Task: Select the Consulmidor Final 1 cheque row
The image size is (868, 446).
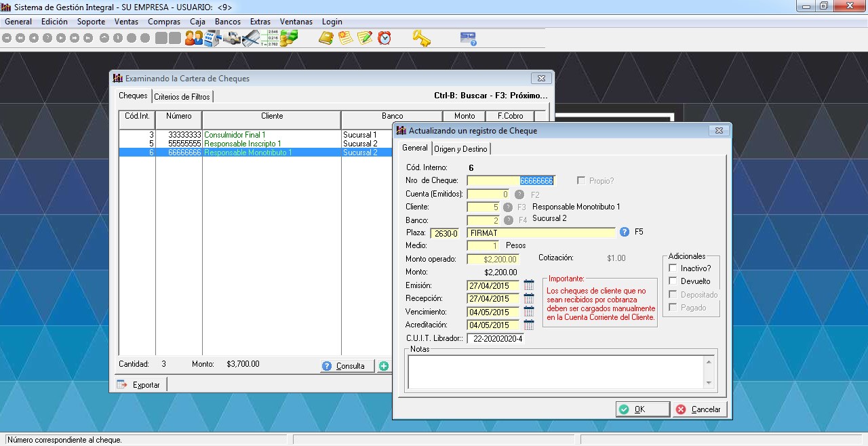Action: (235, 135)
